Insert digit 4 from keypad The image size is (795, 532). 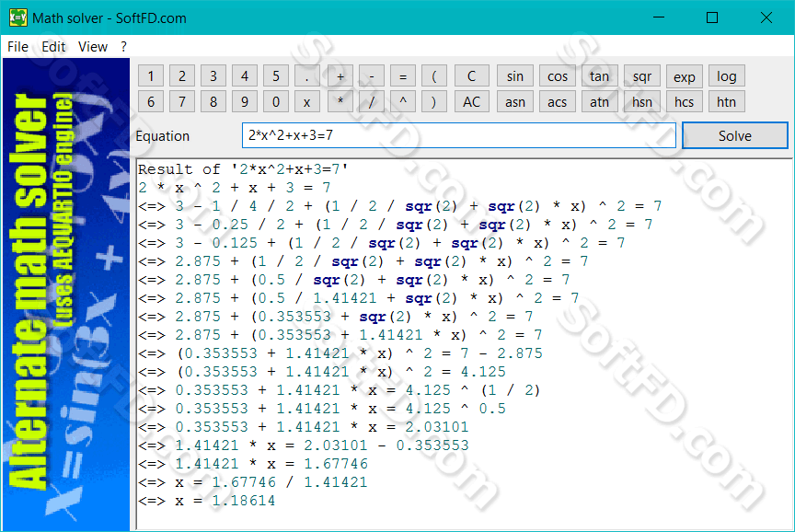(245, 76)
